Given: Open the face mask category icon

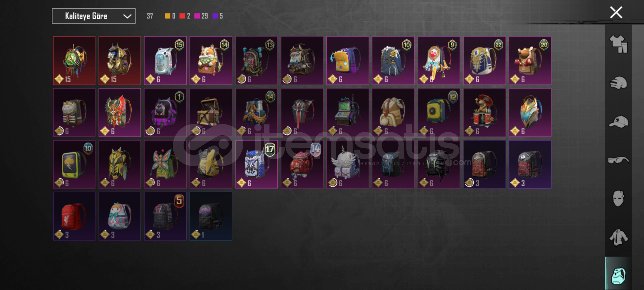Looking at the screenshot, I should tap(618, 199).
